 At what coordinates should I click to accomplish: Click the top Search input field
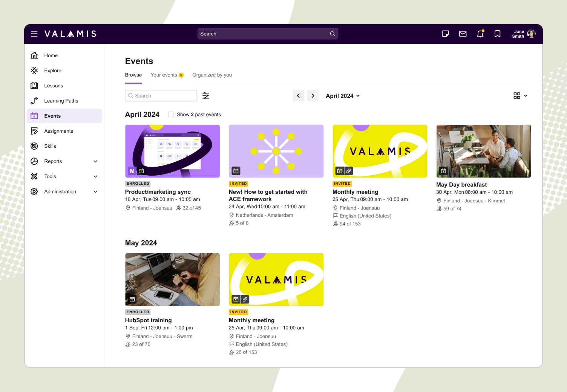pos(268,34)
